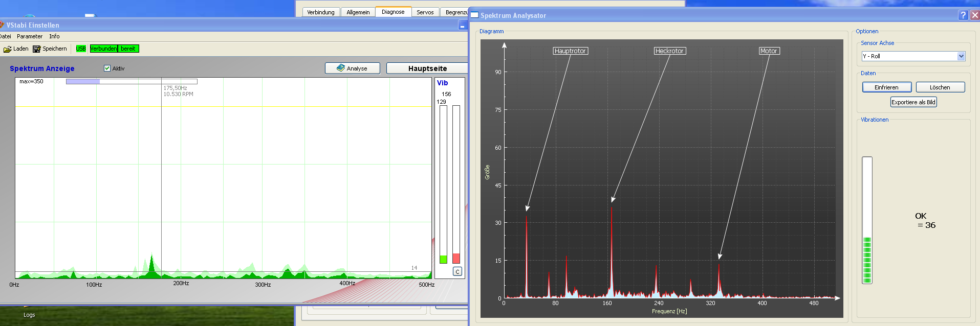The image size is (980, 326).
Task: Minimize the VStabi Einstellen window
Action: pos(462,25)
